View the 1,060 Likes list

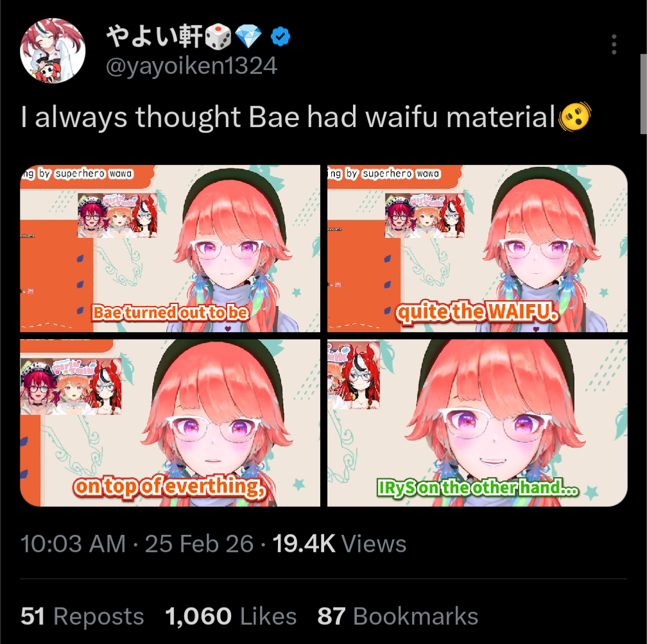(230, 616)
